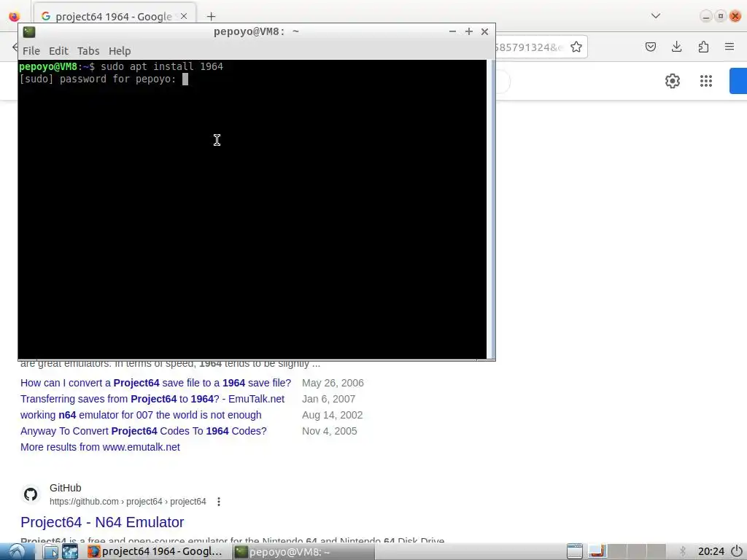Click the 20:24 clock in taskbar

tap(711, 551)
